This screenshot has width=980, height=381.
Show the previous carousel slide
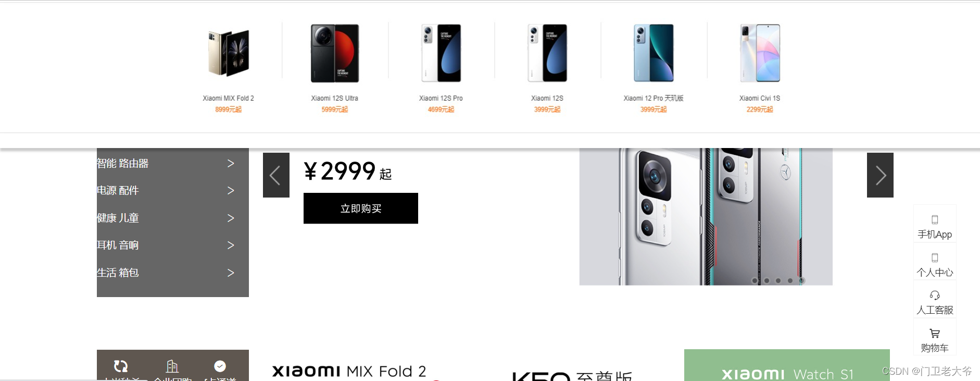276,175
